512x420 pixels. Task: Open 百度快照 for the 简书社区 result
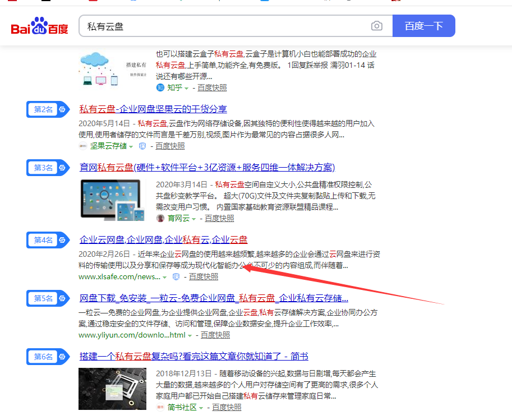227,407
